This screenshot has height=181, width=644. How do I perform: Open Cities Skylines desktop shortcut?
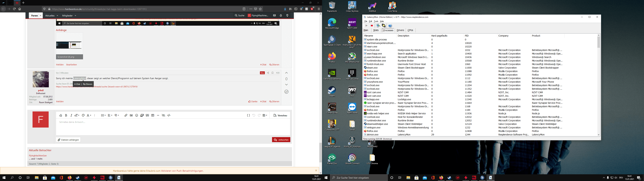[352, 7]
